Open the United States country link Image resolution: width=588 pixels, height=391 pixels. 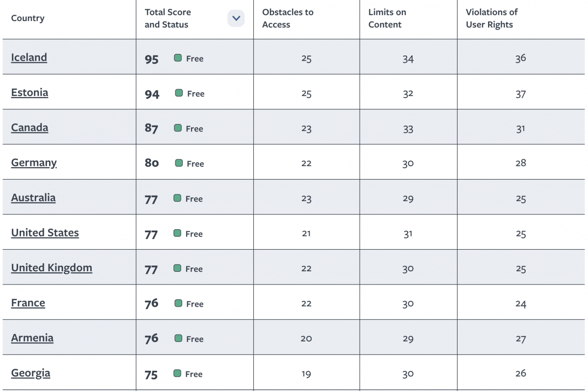tap(45, 233)
